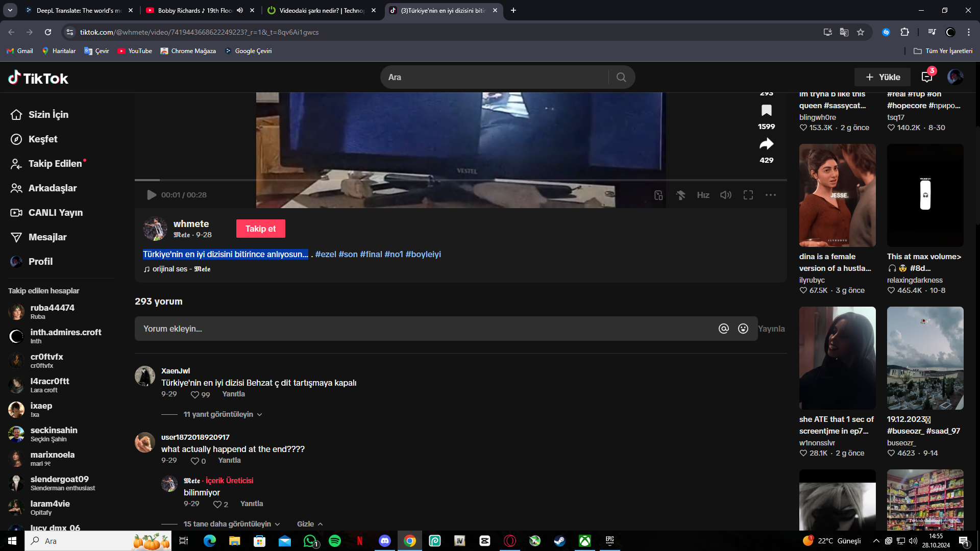Open the three-dots more options in the player
The height and width of the screenshot is (551, 980).
(x=771, y=195)
